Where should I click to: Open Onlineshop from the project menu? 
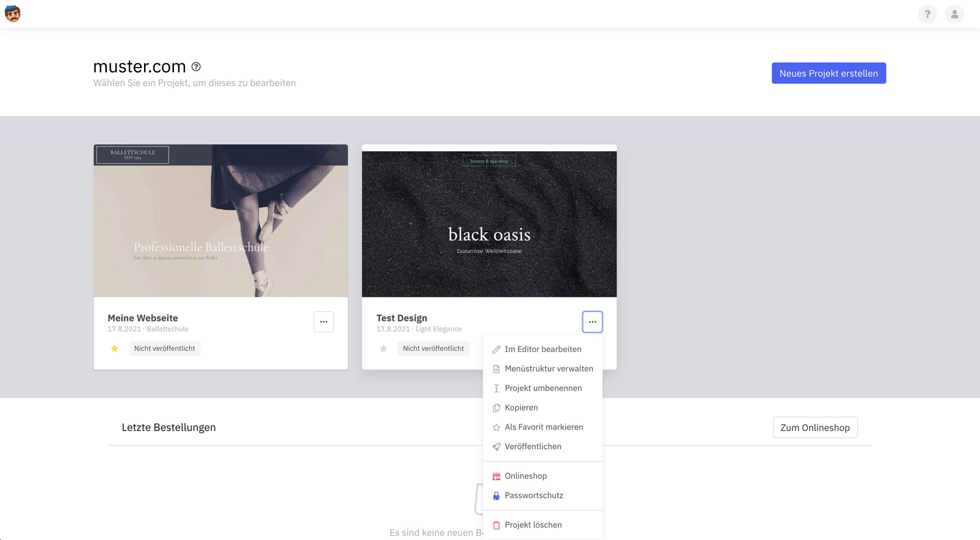pos(542,476)
